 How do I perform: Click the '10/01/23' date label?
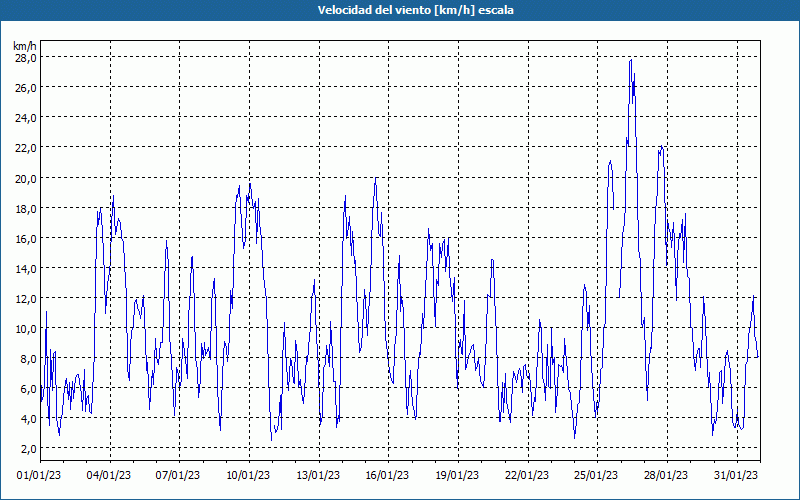(x=248, y=475)
